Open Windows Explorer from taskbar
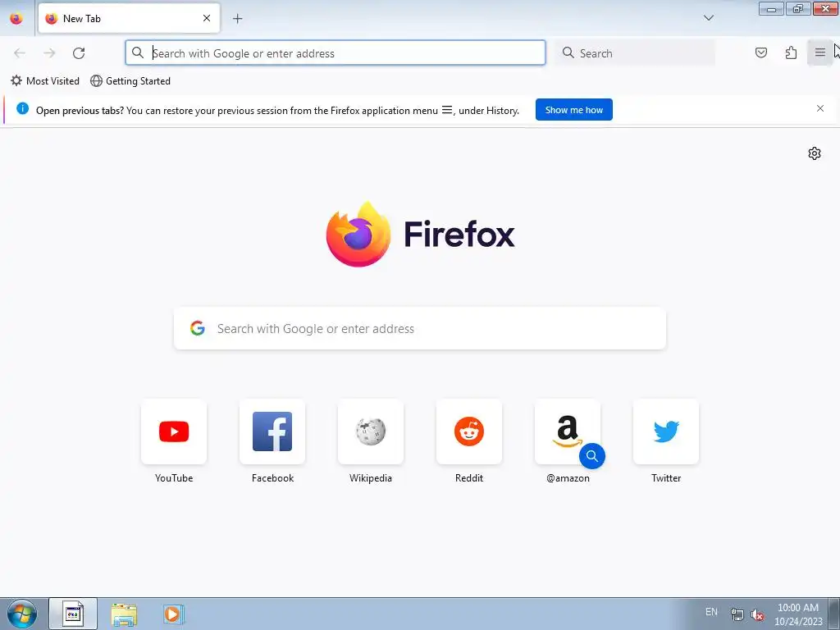The height and width of the screenshot is (630, 840). [x=124, y=614]
